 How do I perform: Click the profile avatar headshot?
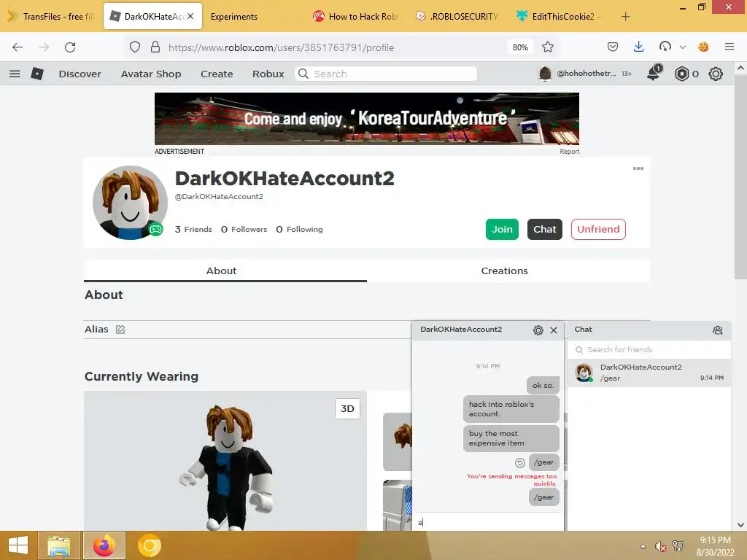point(130,203)
